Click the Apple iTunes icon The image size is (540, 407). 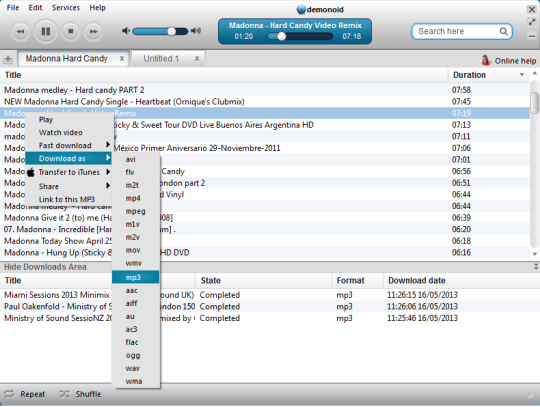pyautogui.click(x=31, y=172)
